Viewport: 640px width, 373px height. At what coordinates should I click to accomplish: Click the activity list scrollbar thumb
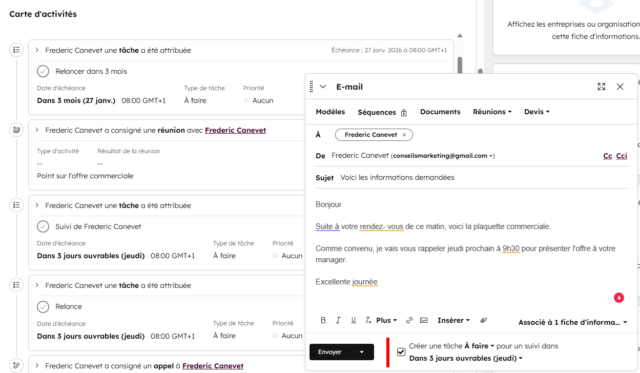click(460, 65)
